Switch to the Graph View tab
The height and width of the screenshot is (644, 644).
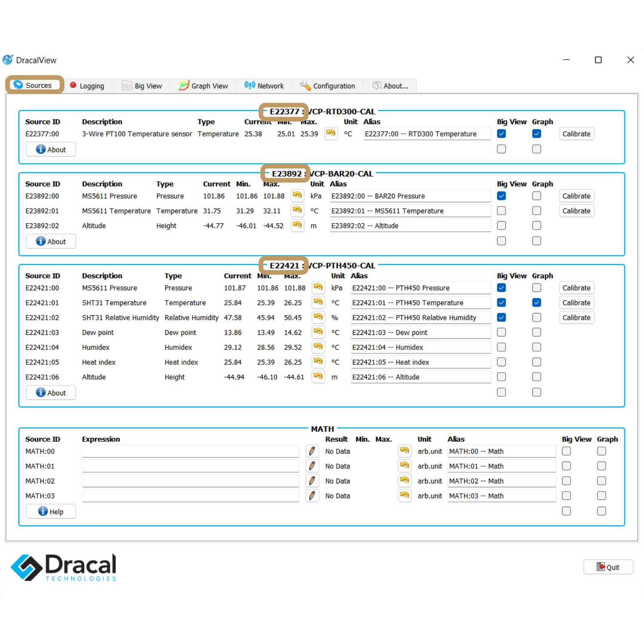click(x=204, y=86)
